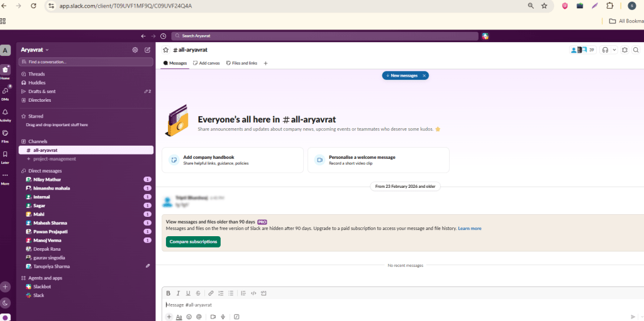The width and height of the screenshot is (644, 321).
Task: Open the workspace filter settings gear
Action: (135, 50)
